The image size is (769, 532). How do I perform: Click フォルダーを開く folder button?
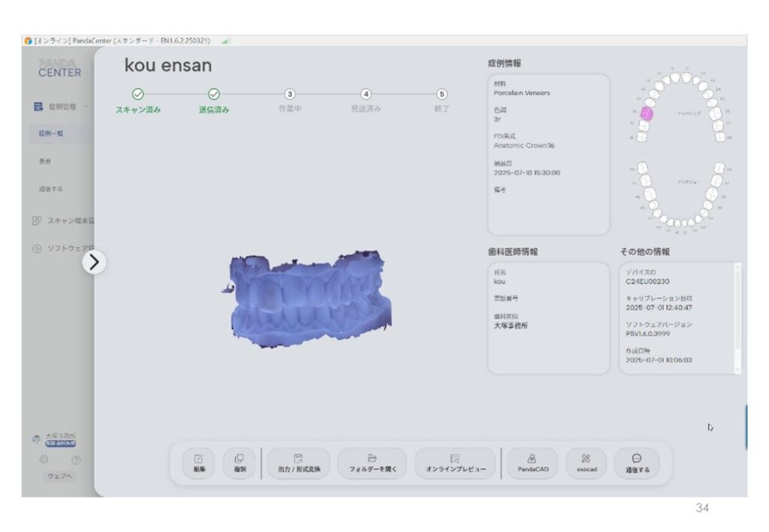click(372, 463)
